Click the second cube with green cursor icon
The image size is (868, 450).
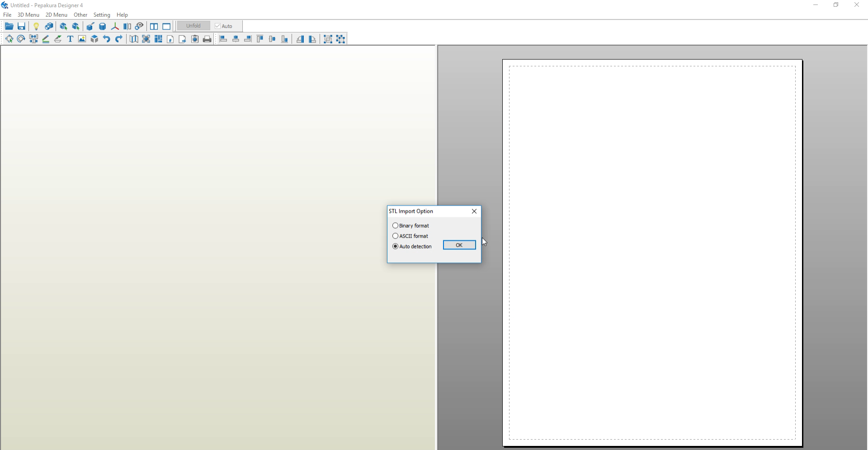coord(75,26)
